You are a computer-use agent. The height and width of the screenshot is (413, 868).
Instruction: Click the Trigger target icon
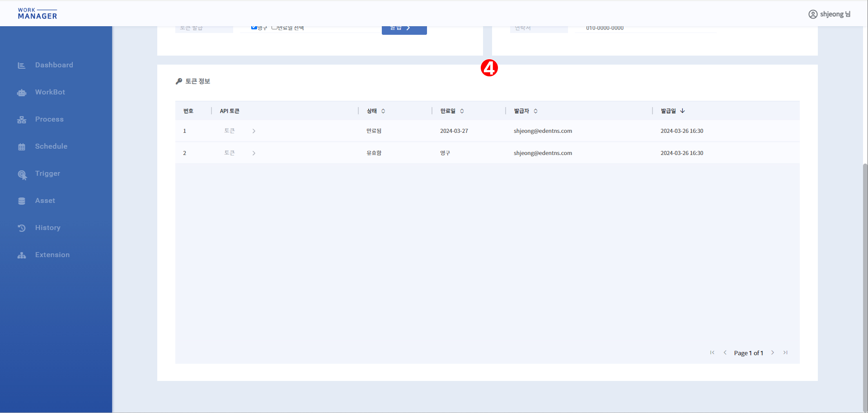(22, 174)
